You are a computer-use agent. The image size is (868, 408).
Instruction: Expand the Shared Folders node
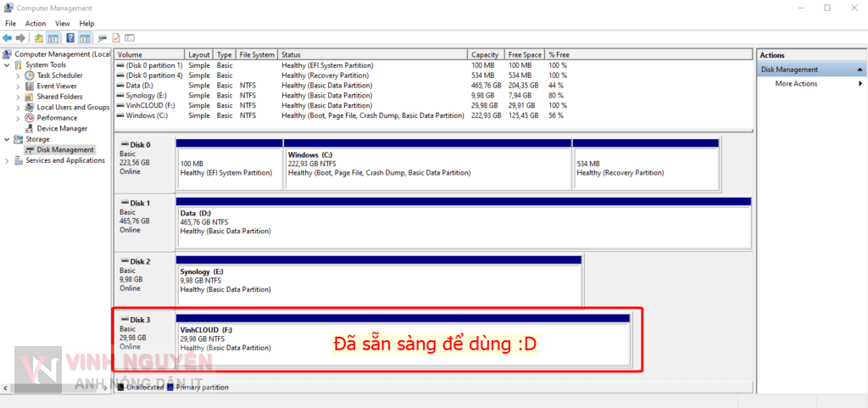click(x=19, y=97)
